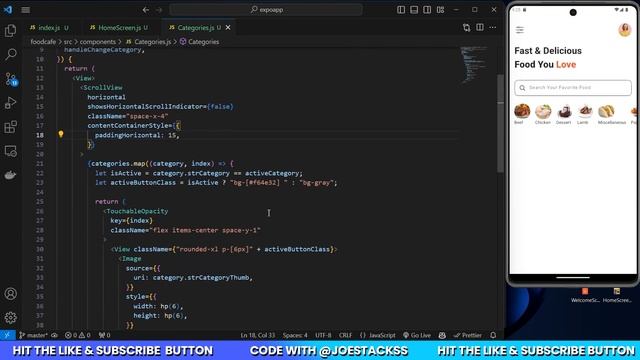Change indentation via Spaces: 4
This screenshot has height=360, width=640.
pyautogui.click(x=295, y=335)
